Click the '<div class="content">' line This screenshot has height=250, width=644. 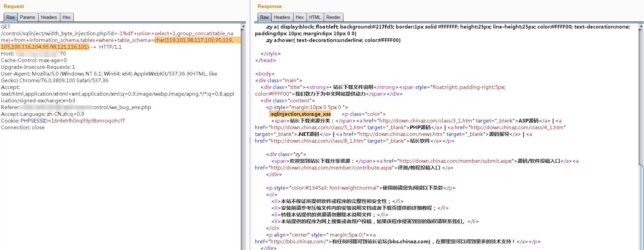(x=288, y=101)
